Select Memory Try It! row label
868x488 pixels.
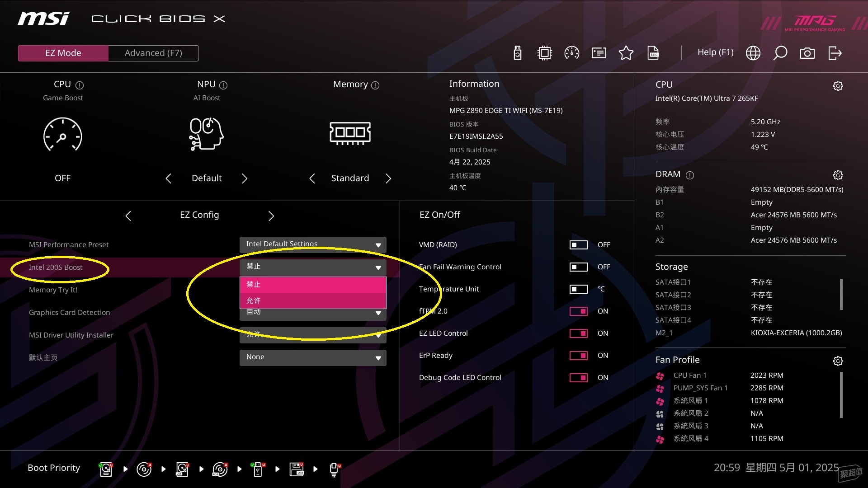[x=53, y=290]
